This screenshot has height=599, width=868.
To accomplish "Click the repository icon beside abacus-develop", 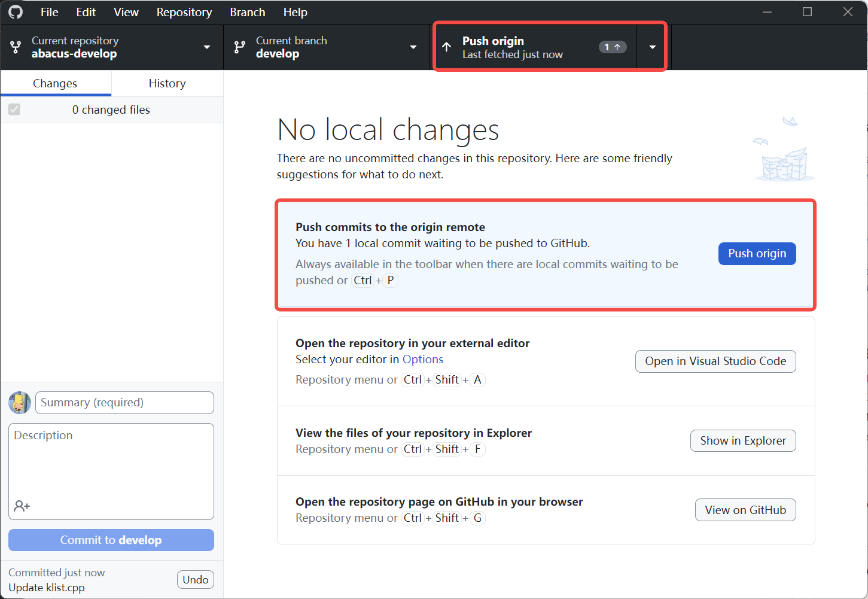I will 16,47.
